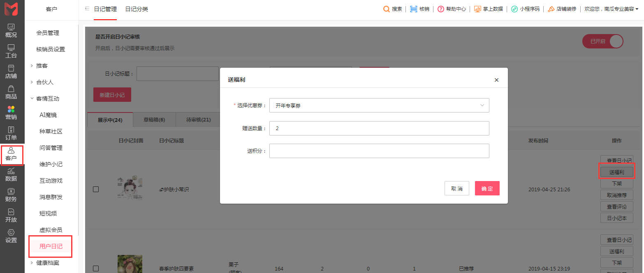Image resolution: width=644 pixels, height=273 pixels.
Task: Check the box for 春季护肤四要素 row
Action: tap(96, 268)
